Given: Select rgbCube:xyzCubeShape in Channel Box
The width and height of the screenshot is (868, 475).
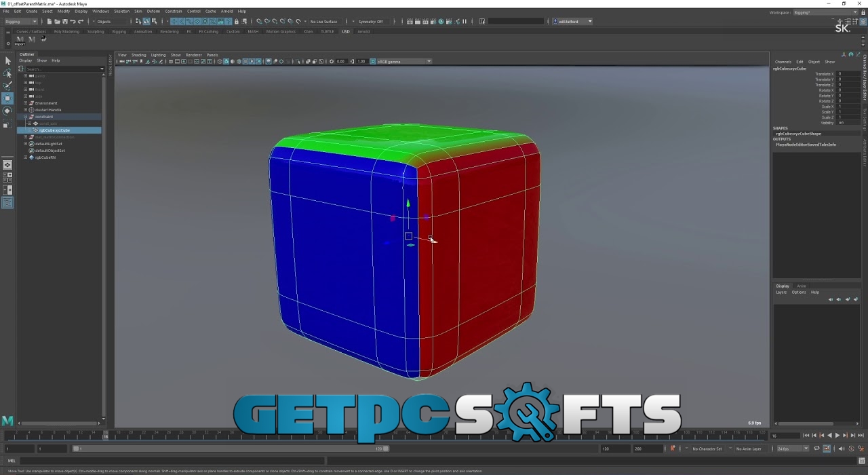Looking at the screenshot, I should 798,134.
